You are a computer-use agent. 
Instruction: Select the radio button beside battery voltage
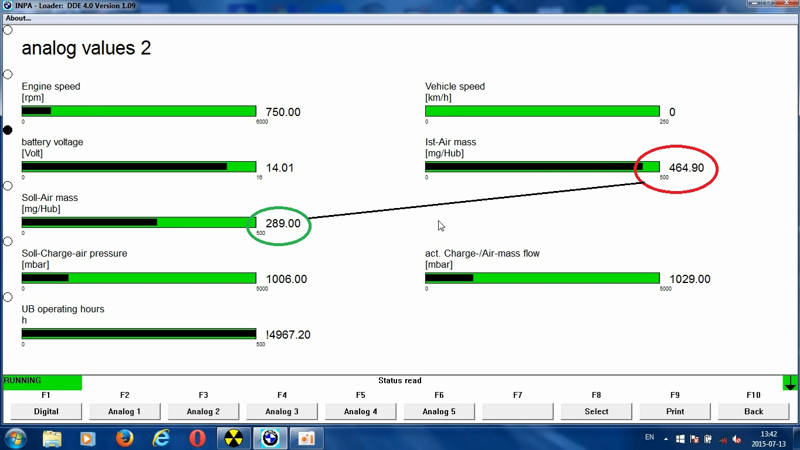[x=8, y=130]
